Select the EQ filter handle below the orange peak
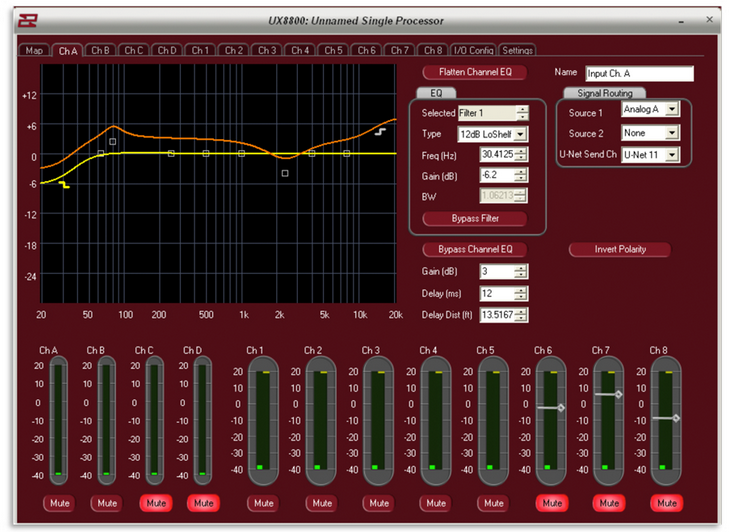 click(x=112, y=141)
